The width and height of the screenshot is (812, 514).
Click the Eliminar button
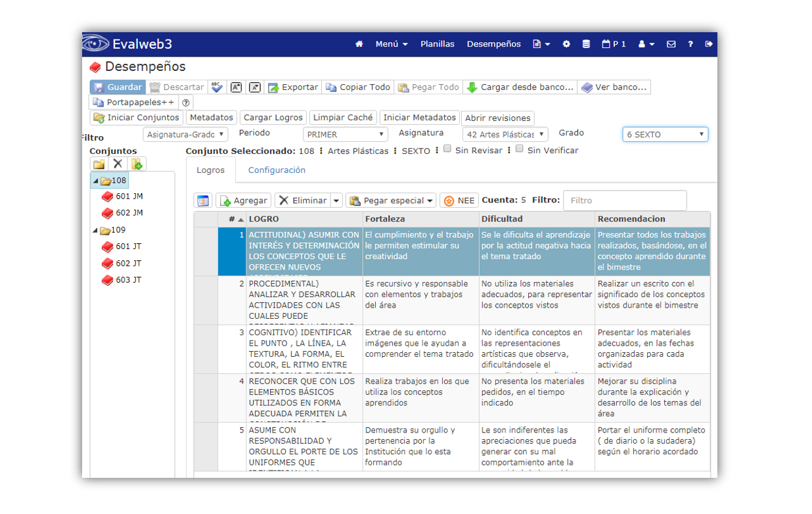[x=302, y=200]
